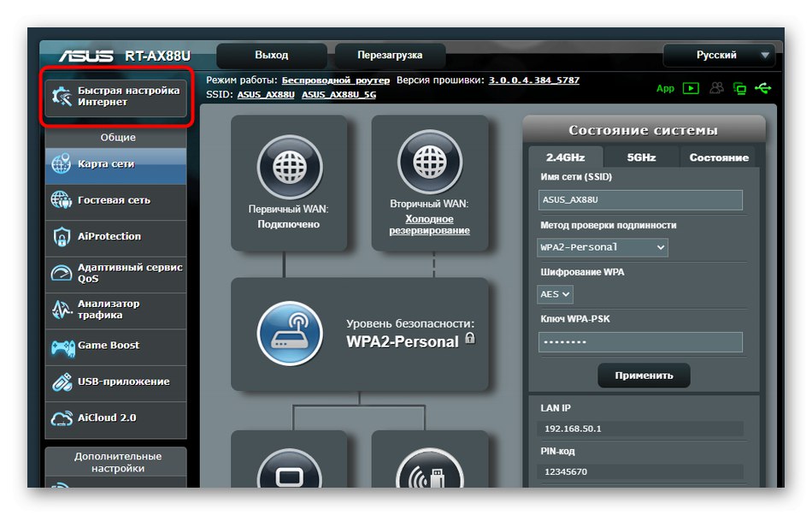Screen dimensions: 812x515
Task: Switch to the 2.4GHz tab
Action: pyautogui.click(x=566, y=157)
